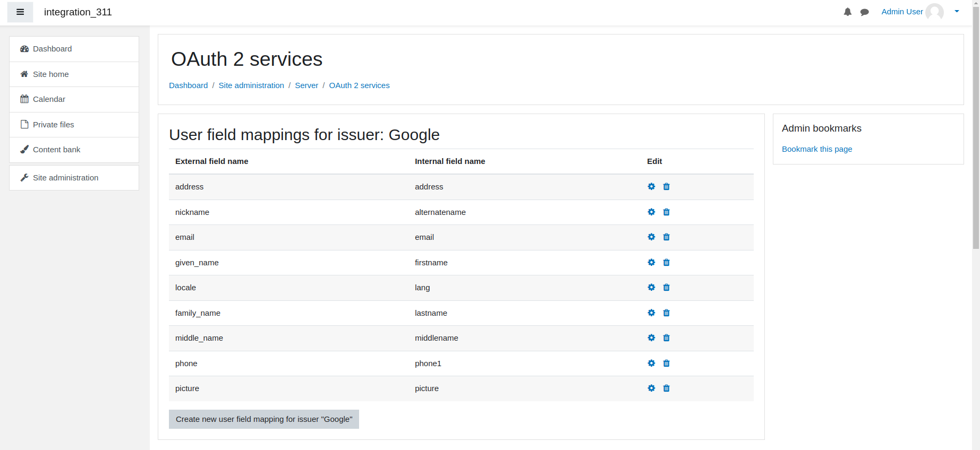Open Calendar from the sidebar
Viewport: 980px width, 450px height.
(74, 99)
